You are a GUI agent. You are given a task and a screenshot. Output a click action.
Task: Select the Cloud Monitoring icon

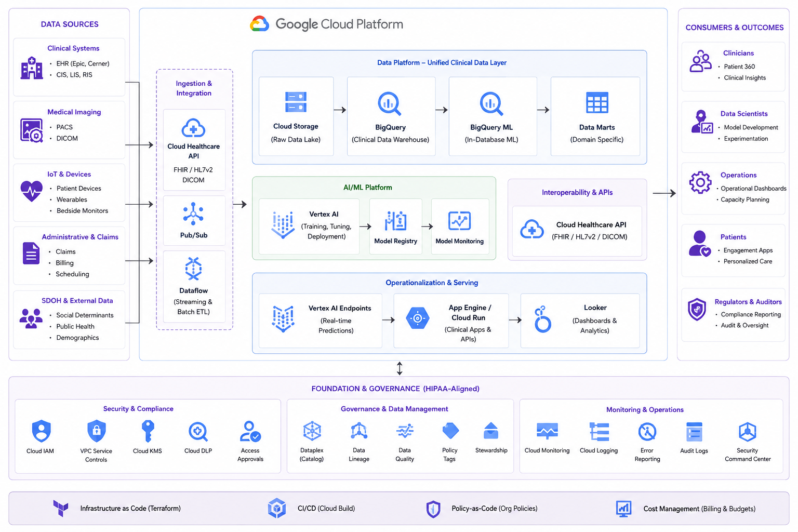coord(547,431)
